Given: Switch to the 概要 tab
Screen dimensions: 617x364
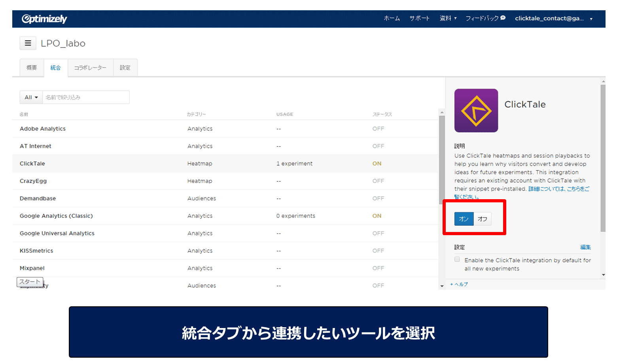Looking at the screenshot, I should 32,68.
